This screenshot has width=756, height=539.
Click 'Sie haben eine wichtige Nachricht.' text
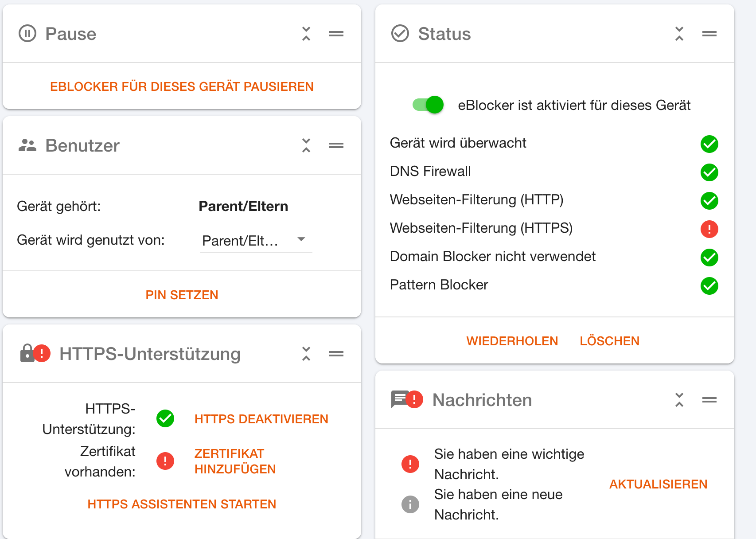pyautogui.click(x=509, y=464)
